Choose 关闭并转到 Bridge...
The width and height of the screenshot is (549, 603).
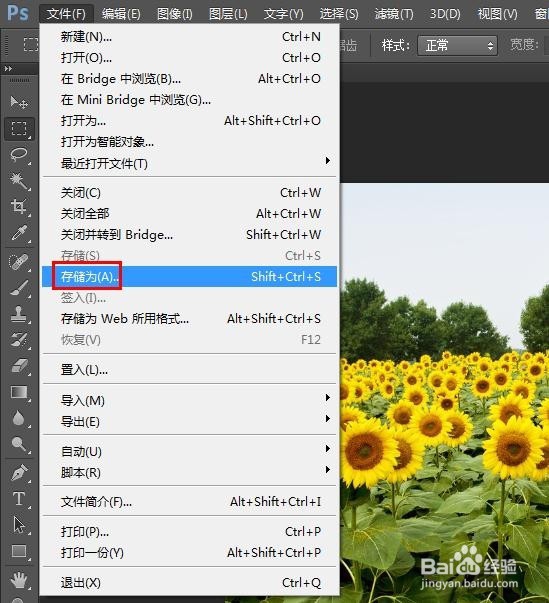[x=189, y=235]
